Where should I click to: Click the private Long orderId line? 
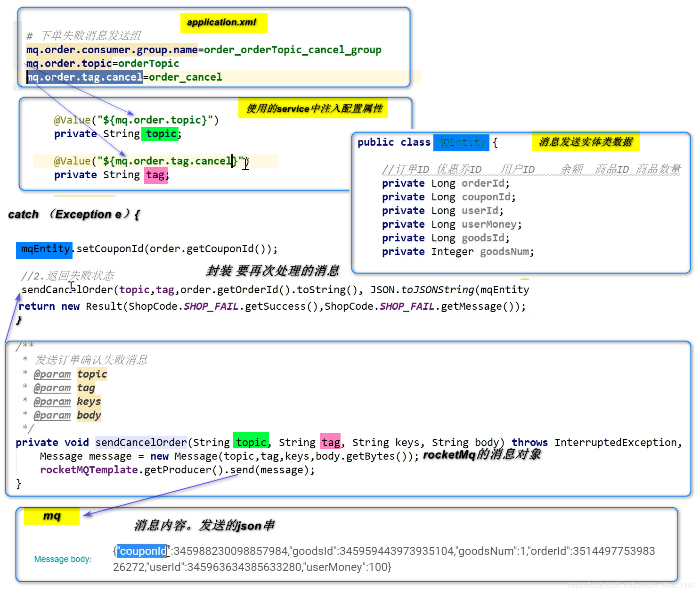click(446, 183)
